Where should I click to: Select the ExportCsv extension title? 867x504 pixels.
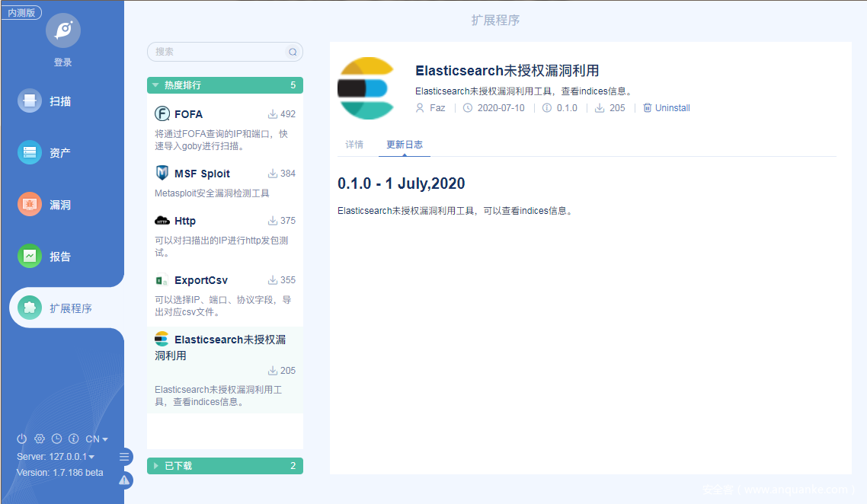coord(201,280)
